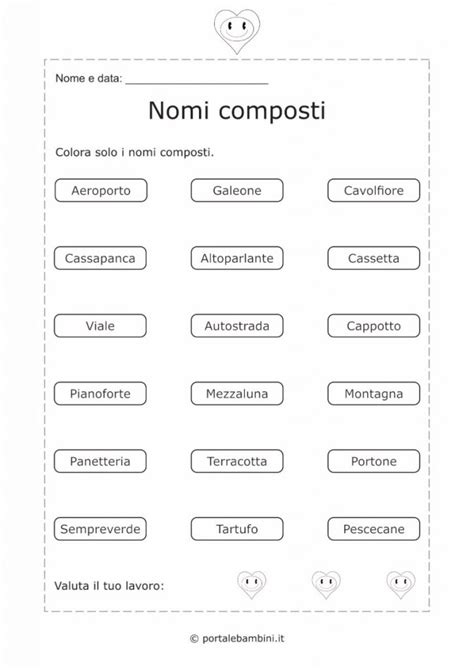Color the Aeroporto word box

[101, 190]
